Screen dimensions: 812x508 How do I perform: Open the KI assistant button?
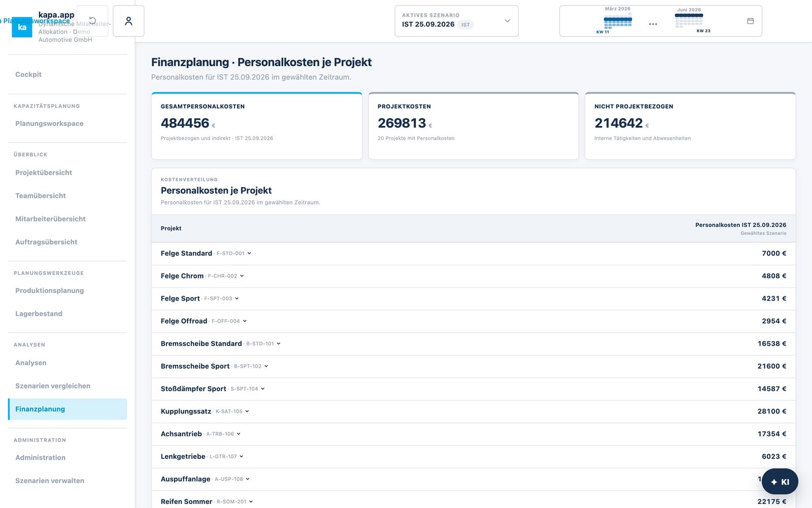click(x=780, y=482)
